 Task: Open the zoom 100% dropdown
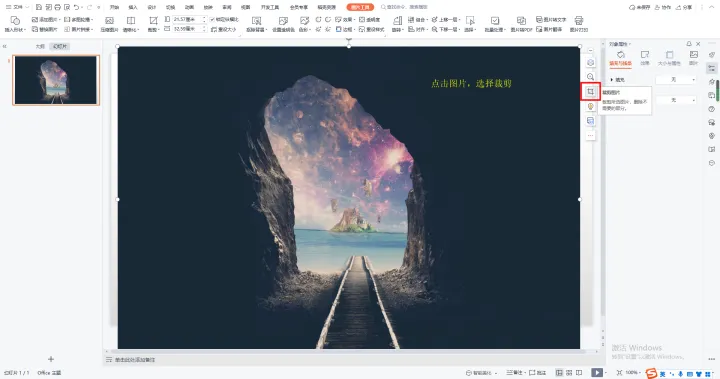(x=633, y=373)
